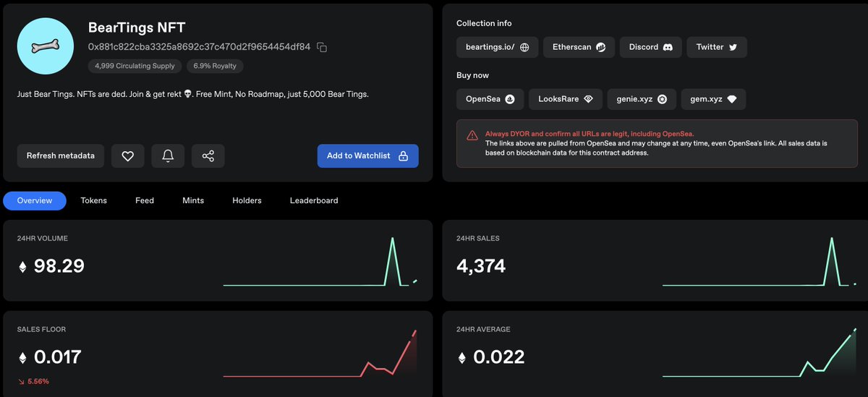The image size is (868, 397).
Task: Click the 4,999 Circulating Supply badge
Action: pyautogui.click(x=135, y=66)
